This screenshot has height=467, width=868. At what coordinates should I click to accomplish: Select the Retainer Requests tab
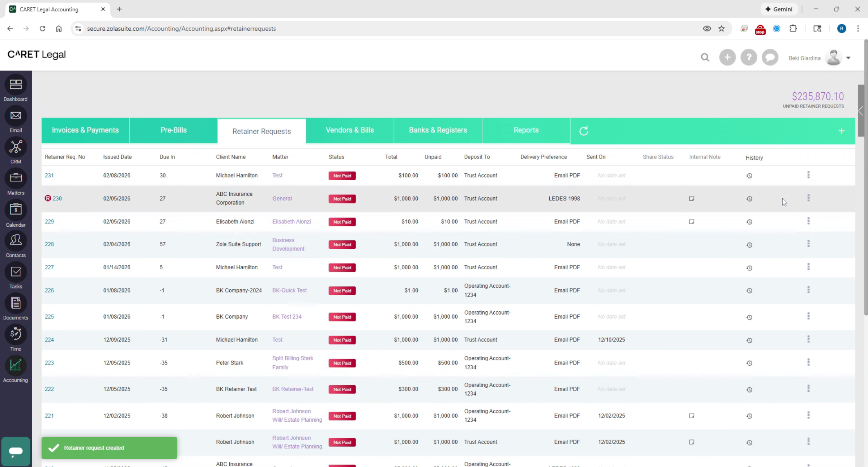[x=261, y=131]
